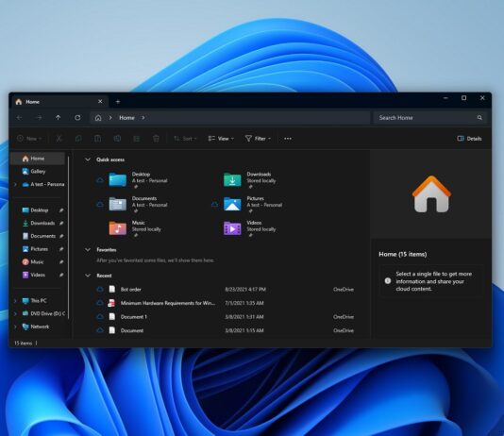Image resolution: width=504 pixels, height=436 pixels.
Task: Open the See more ellipsis menu
Action: point(288,139)
